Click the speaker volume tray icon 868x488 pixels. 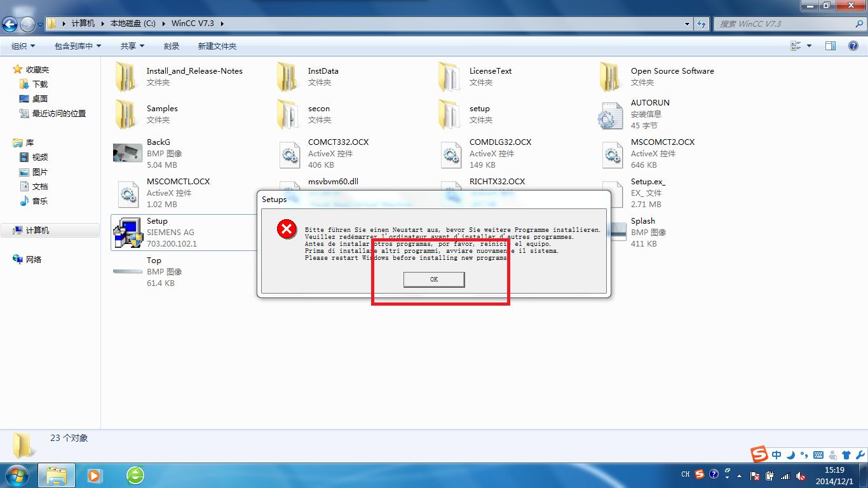pyautogui.click(x=801, y=475)
